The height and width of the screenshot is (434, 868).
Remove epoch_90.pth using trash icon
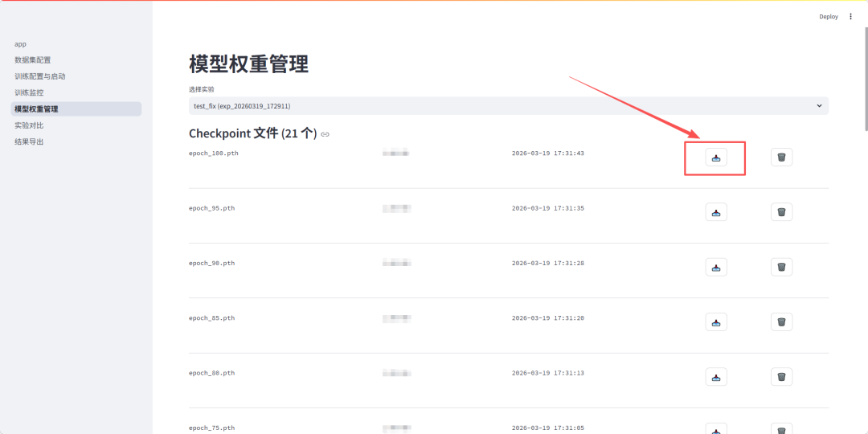pos(781,267)
